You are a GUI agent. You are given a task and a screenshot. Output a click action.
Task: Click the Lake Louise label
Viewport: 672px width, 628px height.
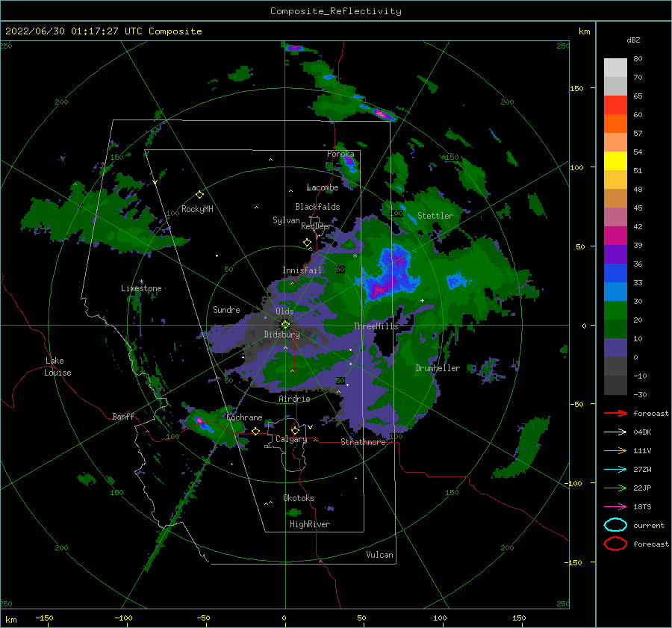click(x=57, y=367)
